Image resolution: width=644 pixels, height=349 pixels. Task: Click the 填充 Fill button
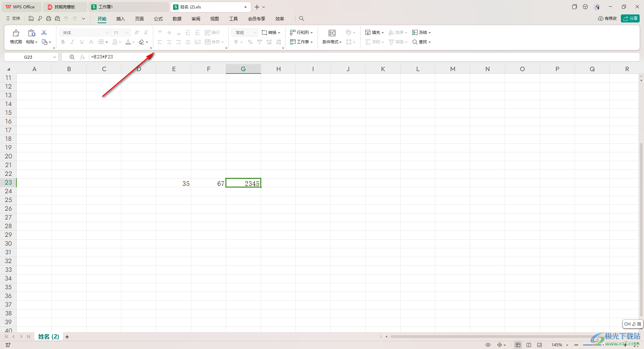coord(374,33)
